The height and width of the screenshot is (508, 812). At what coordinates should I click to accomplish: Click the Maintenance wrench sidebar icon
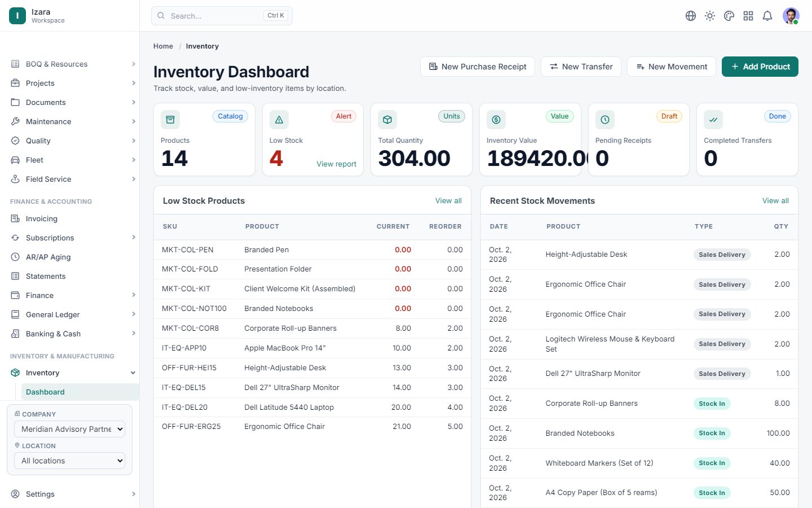[15, 121]
